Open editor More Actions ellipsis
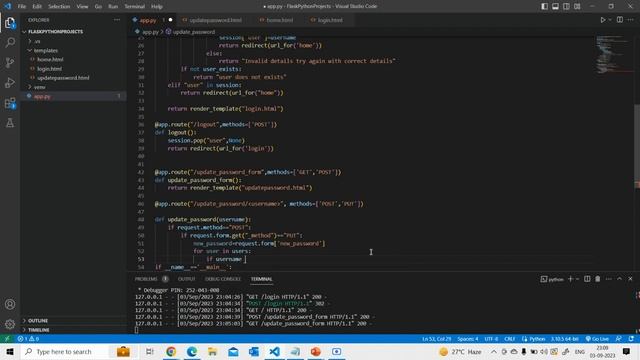This screenshot has width=640, height=360. pos(631,20)
